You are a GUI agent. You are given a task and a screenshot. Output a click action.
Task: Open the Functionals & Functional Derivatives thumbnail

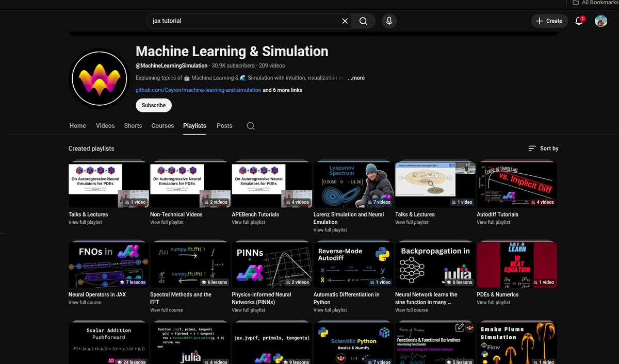[x=435, y=343]
